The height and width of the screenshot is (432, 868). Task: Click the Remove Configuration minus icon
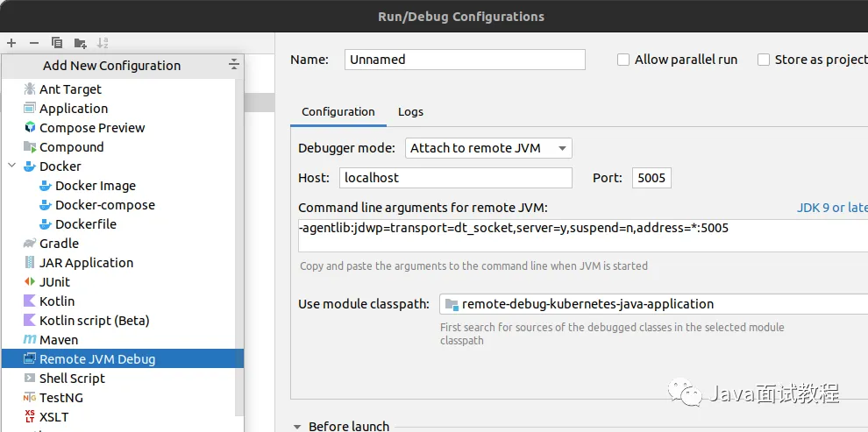click(34, 42)
